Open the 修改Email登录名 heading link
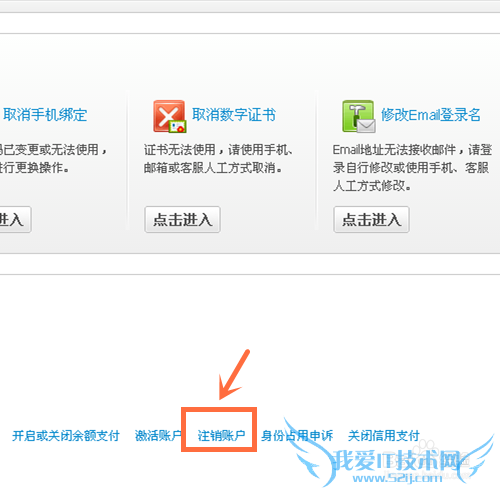 tap(431, 115)
